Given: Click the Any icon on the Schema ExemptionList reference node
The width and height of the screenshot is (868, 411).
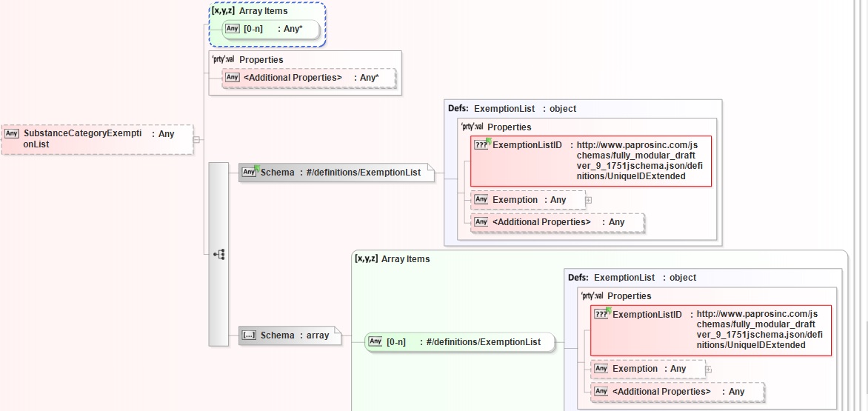Looking at the screenshot, I should [249, 173].
